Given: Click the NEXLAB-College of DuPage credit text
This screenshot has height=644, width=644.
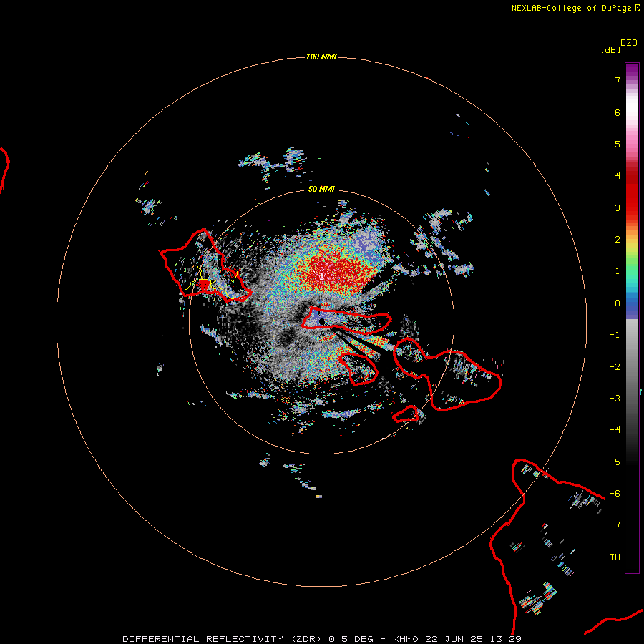Looking at the screenshot, I should (x=571, y=8).
